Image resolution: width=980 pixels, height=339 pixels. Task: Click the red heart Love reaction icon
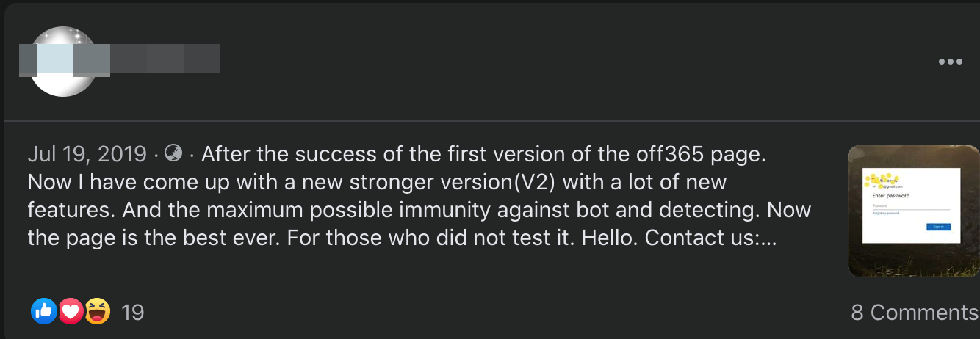tap(71, 312)
